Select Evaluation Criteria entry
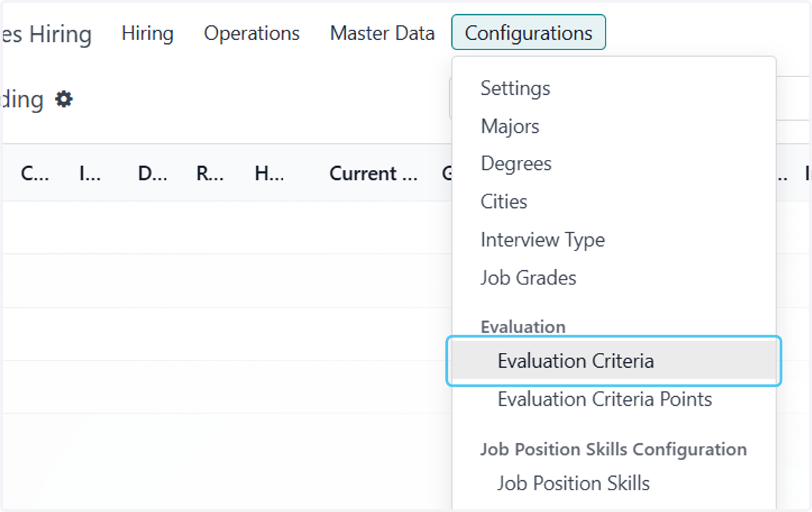The image size is (812, 512). tap(614, 360)
